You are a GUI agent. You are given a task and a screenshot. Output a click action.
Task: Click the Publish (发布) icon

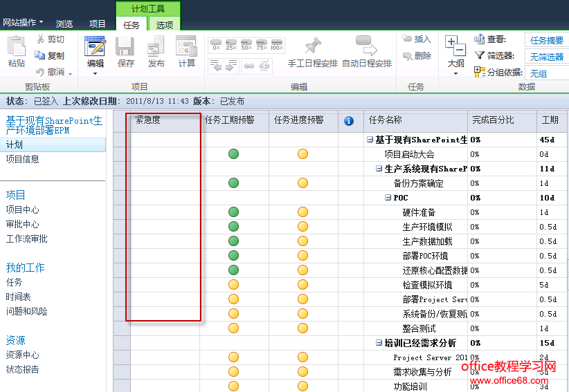(156, 47)
